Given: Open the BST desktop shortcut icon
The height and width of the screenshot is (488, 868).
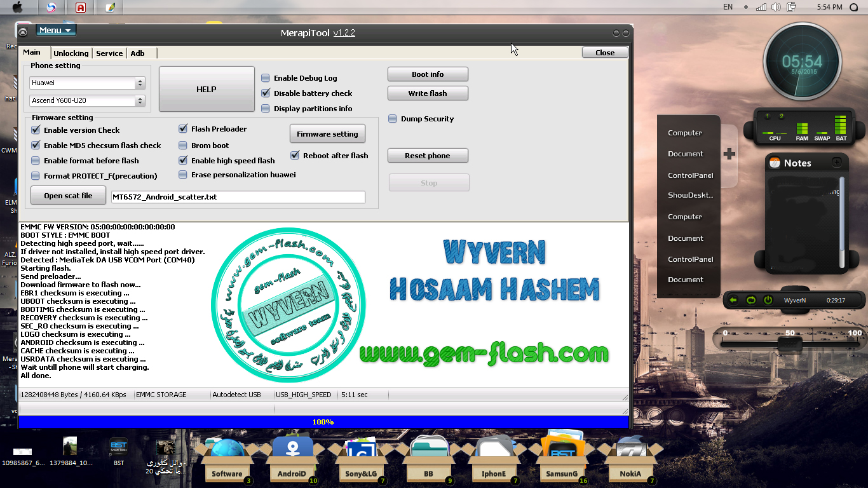Looking at the screenshot, I should click(119, 452).
